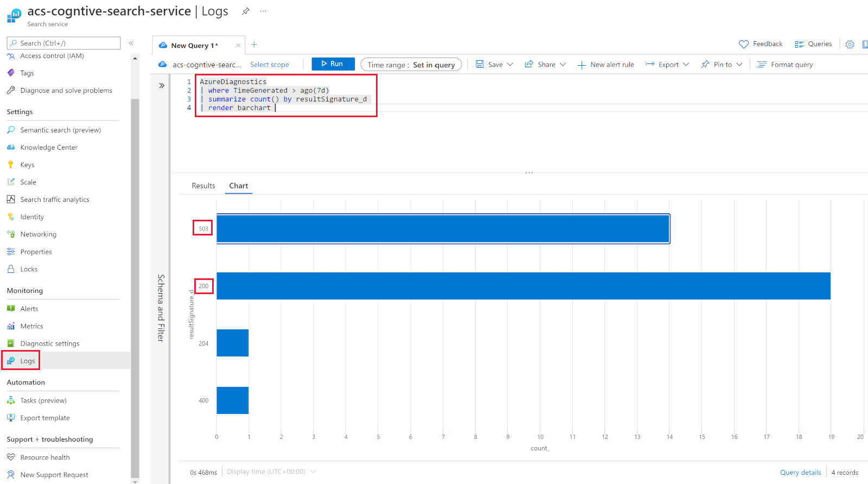Close the New Query 1 tab
This screenshot has height=484, width=868.
[238, 46]
